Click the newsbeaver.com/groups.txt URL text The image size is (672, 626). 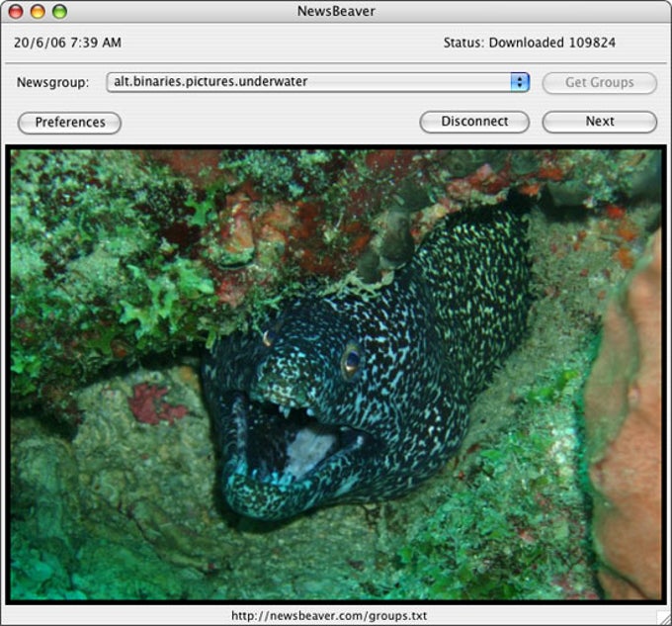[x=329, y=616]
